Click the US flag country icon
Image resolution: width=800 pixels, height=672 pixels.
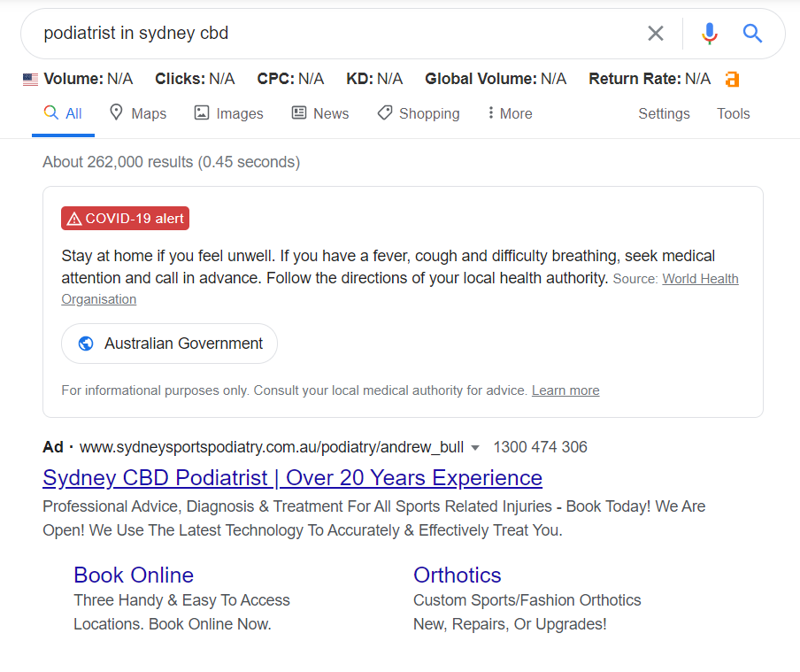point(31,80)
